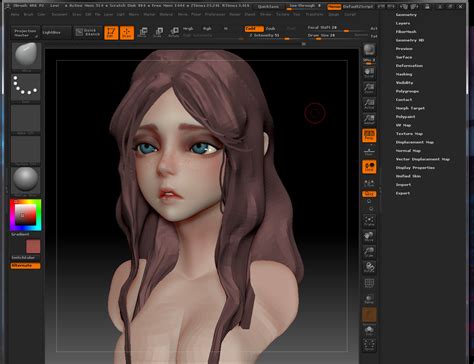Viewport: 474px width, 364px height.
Task: Open the dots stroke type selector
Action: (26, 87)
